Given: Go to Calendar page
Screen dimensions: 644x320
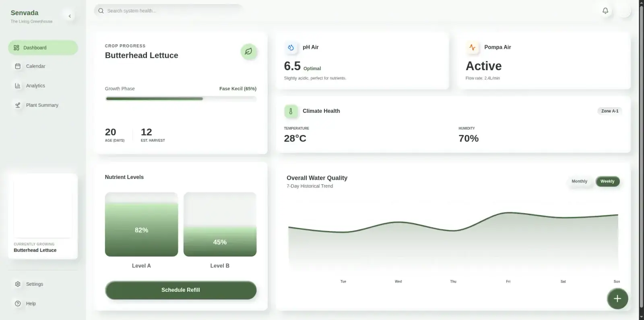Looking at the screenshot, I should point(43,66).
